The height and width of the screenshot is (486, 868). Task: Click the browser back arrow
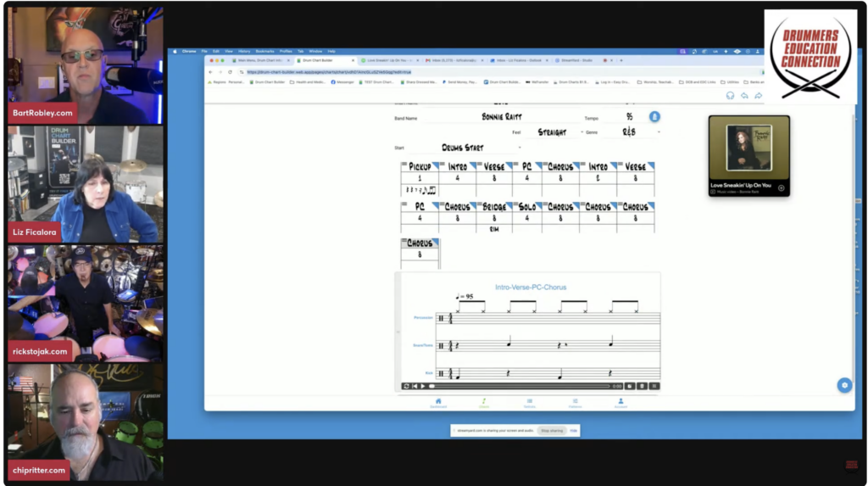point(210,72)
